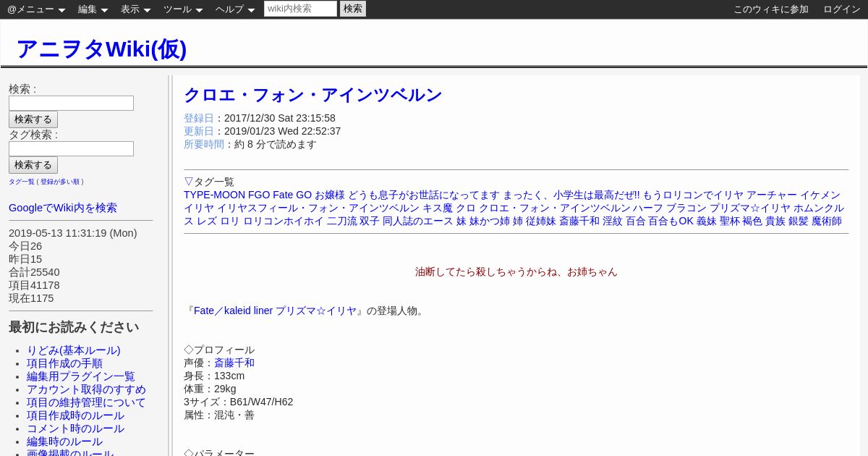Open りどみ(基本ルール) link

(74, 350)
